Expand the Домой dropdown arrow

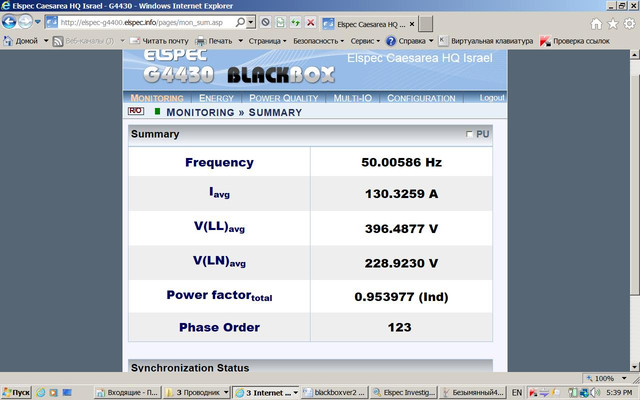(46, 41)
